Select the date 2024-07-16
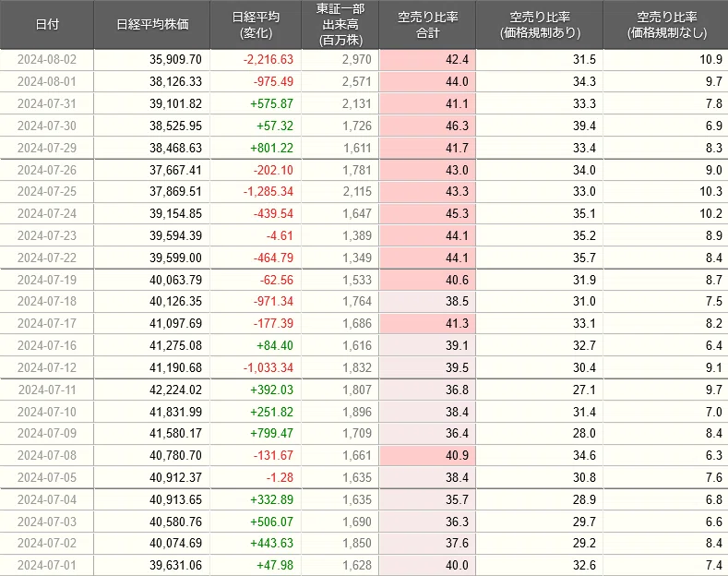 [47, 345]
